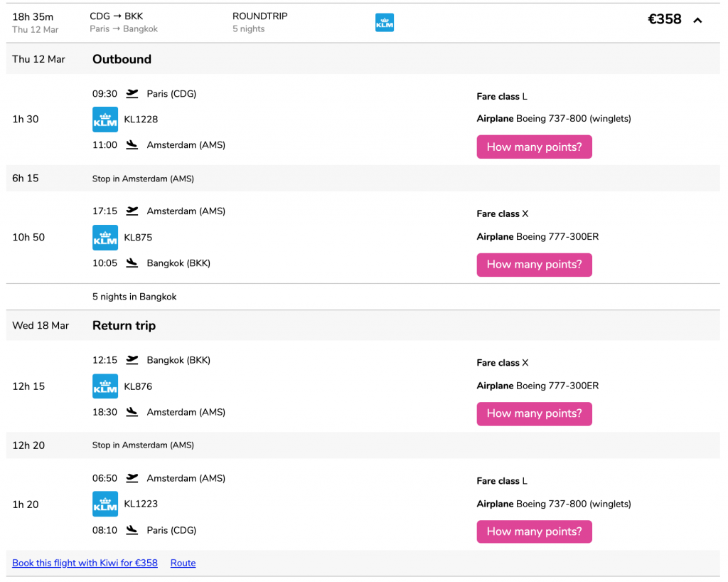
Task: Click 'Airplane Boeing 777-300ER' for KL876
Action: (537, 386)
